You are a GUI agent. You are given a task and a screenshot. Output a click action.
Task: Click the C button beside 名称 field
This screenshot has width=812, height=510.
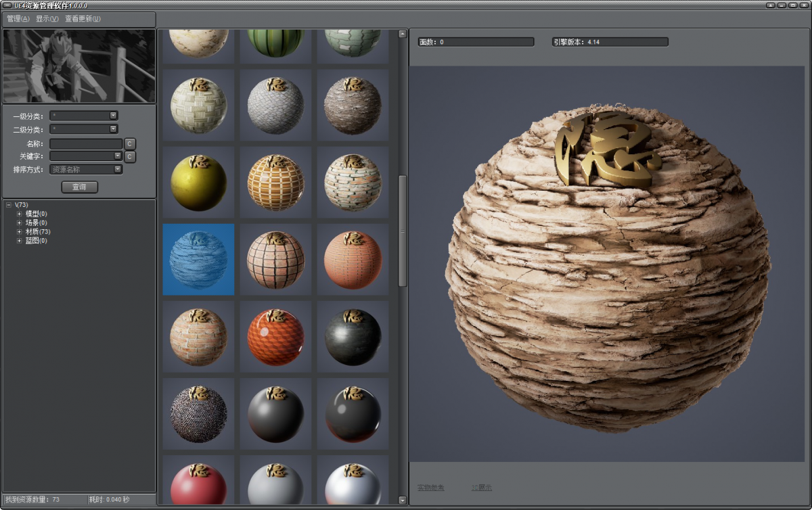pyautogui.click(x=130, y=144)
